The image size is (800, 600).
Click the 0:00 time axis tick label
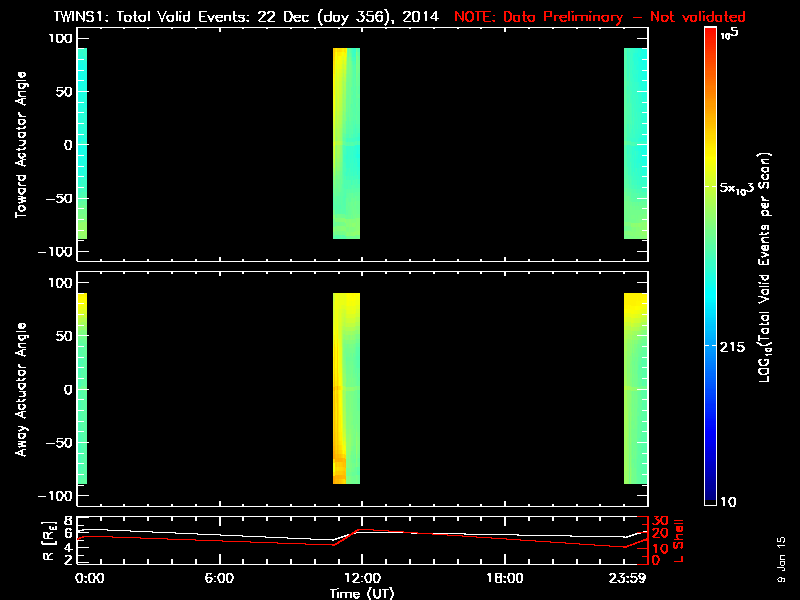tap(88, 578)
